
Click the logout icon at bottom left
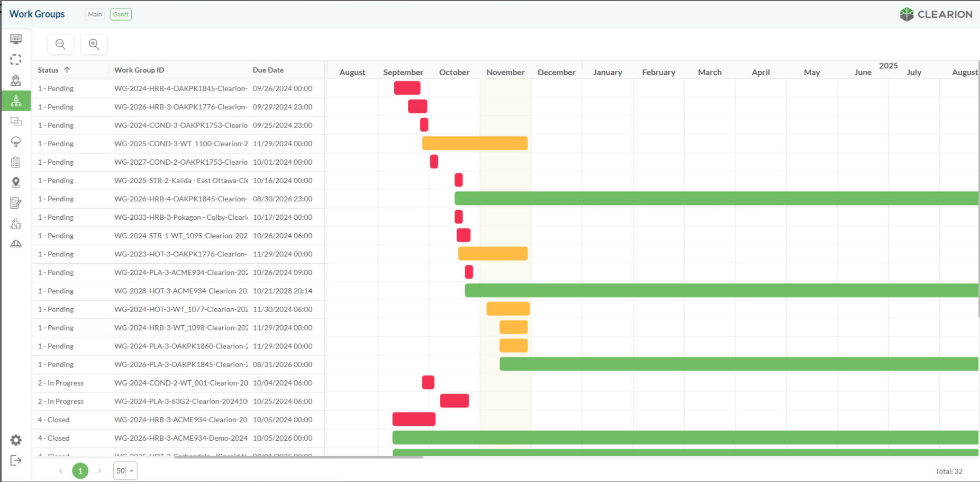click(16, 460)
